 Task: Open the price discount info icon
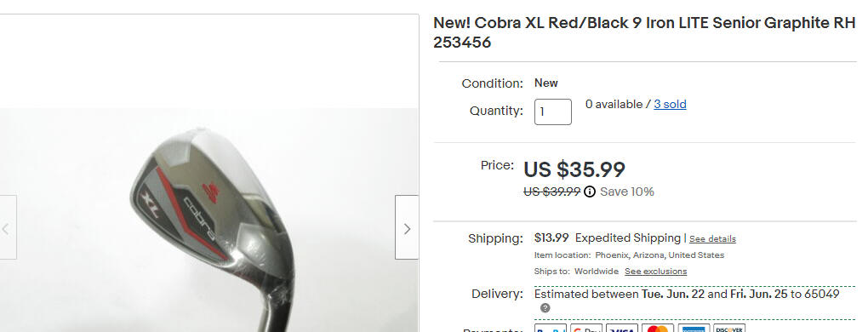(590, 192)
